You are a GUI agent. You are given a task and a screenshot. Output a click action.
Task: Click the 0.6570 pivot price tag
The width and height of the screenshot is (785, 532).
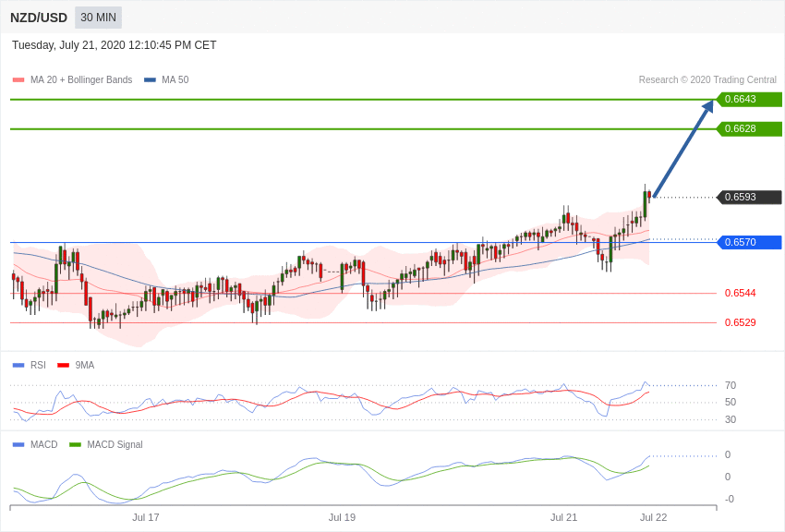[750, 242]
